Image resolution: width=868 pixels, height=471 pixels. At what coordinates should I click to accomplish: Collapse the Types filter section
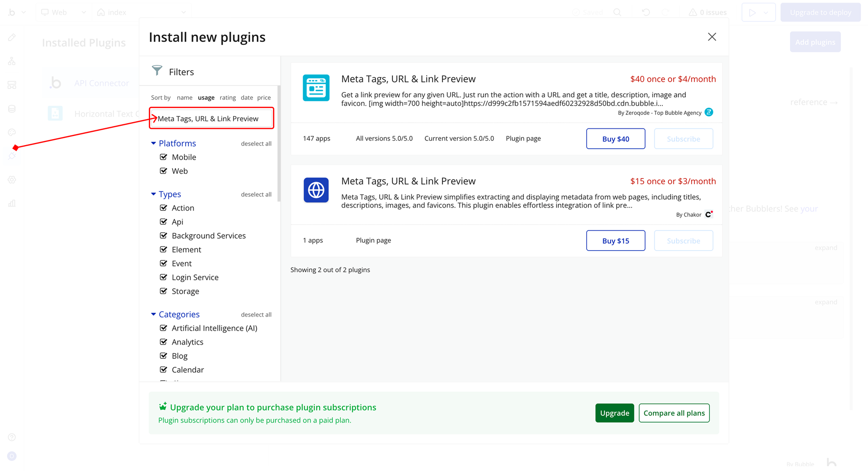coord(153,194)
